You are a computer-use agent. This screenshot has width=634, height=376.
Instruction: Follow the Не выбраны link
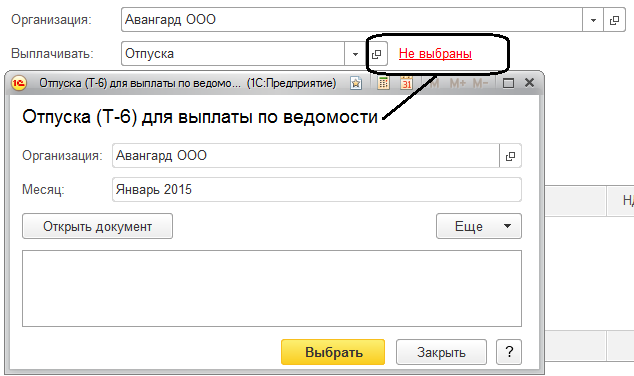pos(435,53)
